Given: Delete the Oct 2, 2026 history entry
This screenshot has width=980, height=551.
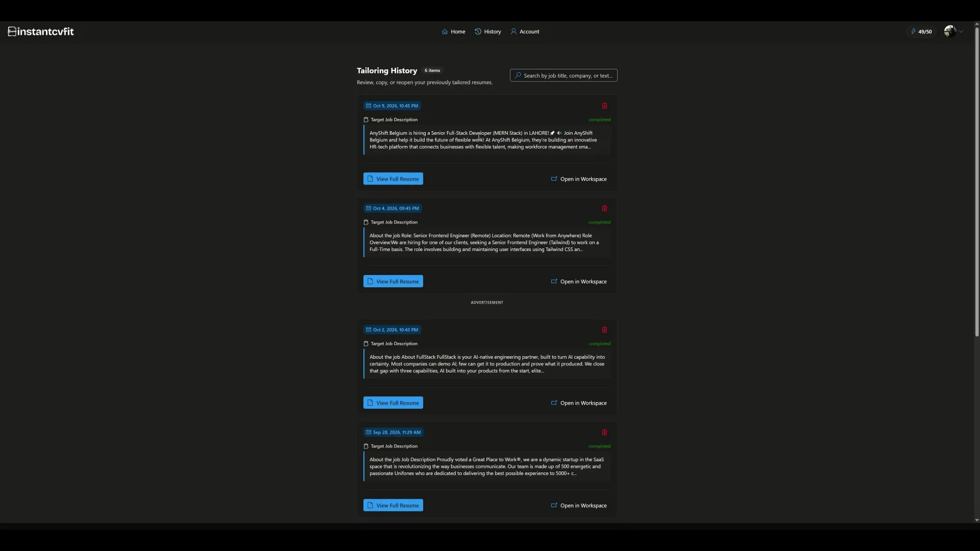Looking at the screenshot, I should click(604, 330).
